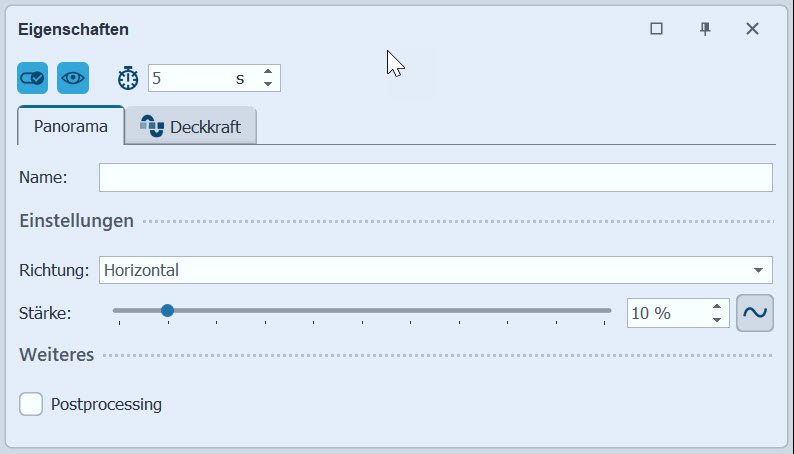The height and width of the screenshot is (454, 794).
Task: Click the Deckkraft tab curve icon
Action: (152, 127)
